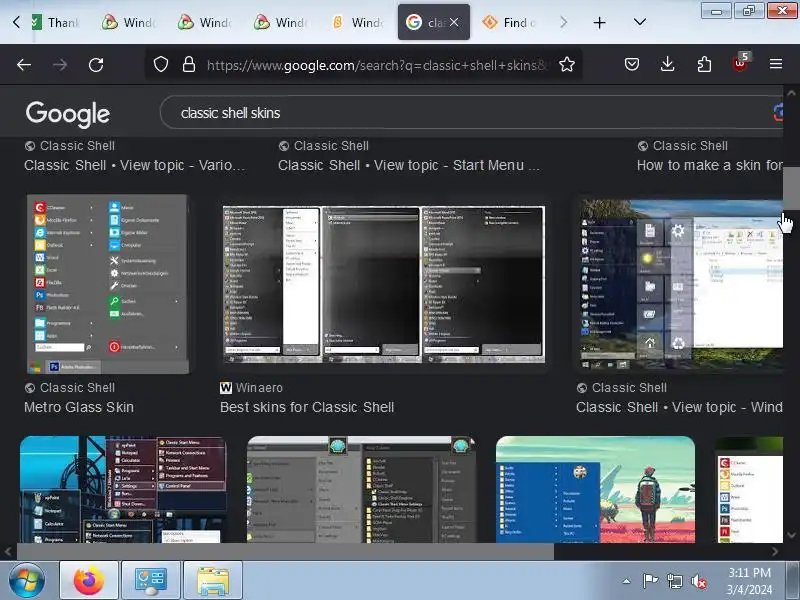
Task: Switch to the 'Thank' tab
Action: pos(56,22)
